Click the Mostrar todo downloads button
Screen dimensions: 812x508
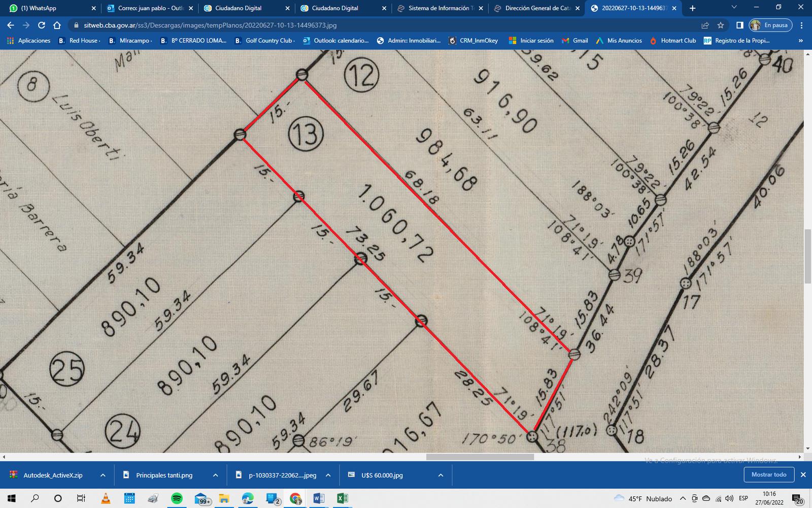point(768,475)
